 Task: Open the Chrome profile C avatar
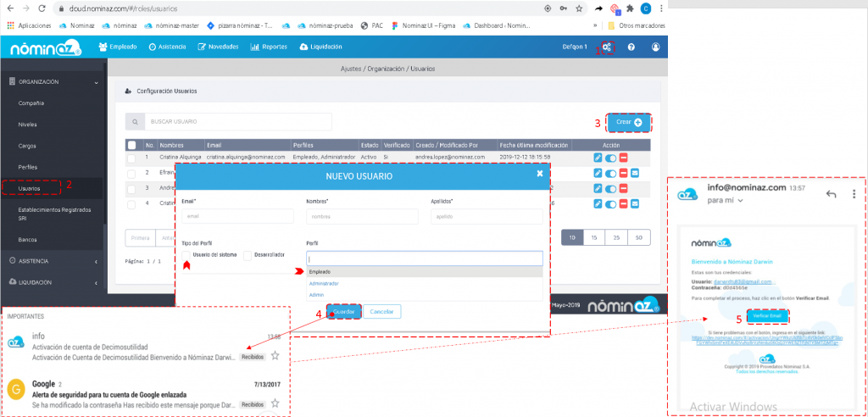pos(645,8)
